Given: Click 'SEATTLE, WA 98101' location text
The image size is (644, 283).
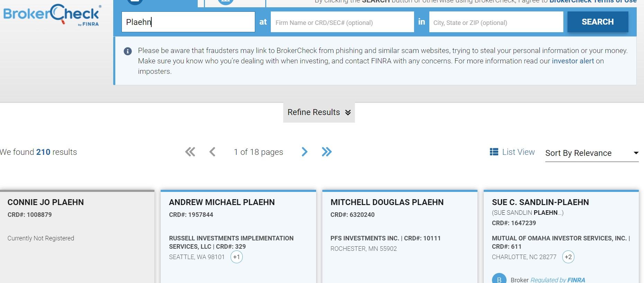Looking at the screenshot, I should click(x=197, y=257).
